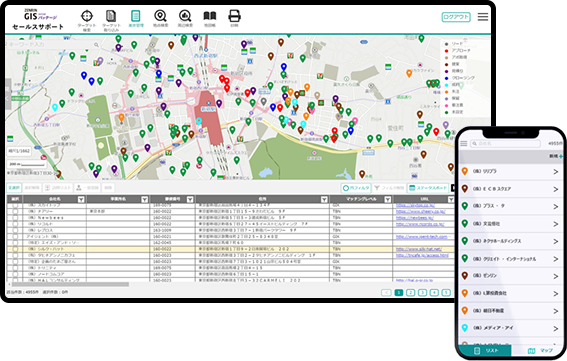Open the 会社名 column filter dropdown
567x361 pixels.
(x=81, y=199)
